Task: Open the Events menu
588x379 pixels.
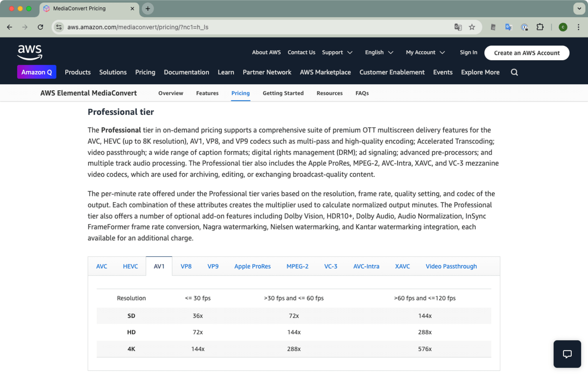Action: click(443, 72)
